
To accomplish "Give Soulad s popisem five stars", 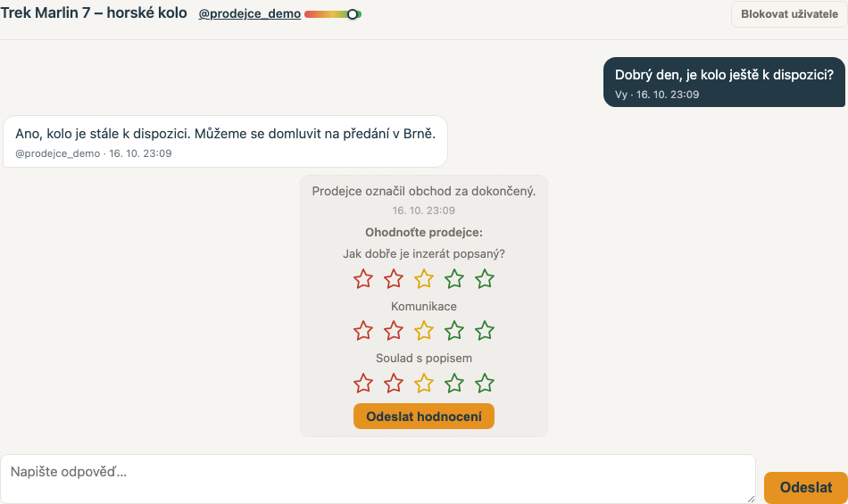I will [485, 383].
